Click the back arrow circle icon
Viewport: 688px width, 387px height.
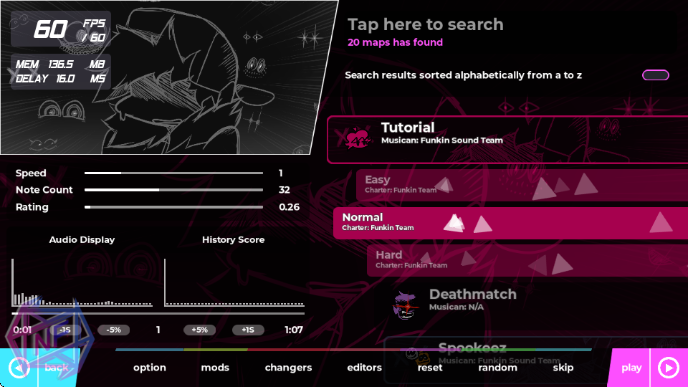[19, 368]
